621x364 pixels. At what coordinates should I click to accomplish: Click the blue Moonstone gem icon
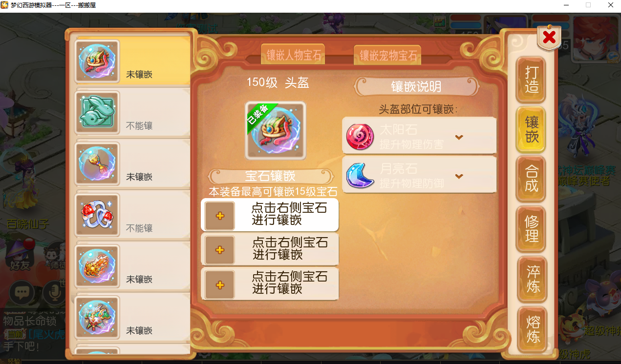(360, 175)
